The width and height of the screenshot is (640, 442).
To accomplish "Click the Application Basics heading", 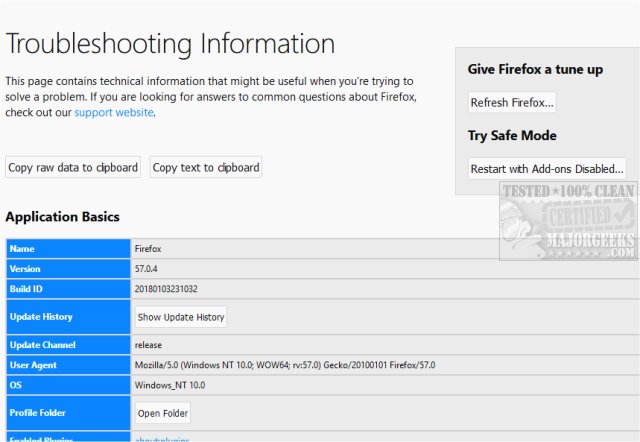I will 62,217.
